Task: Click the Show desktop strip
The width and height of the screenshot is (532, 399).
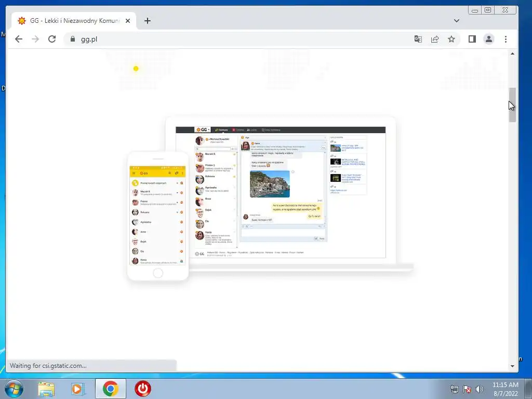Action: (529, 389)
